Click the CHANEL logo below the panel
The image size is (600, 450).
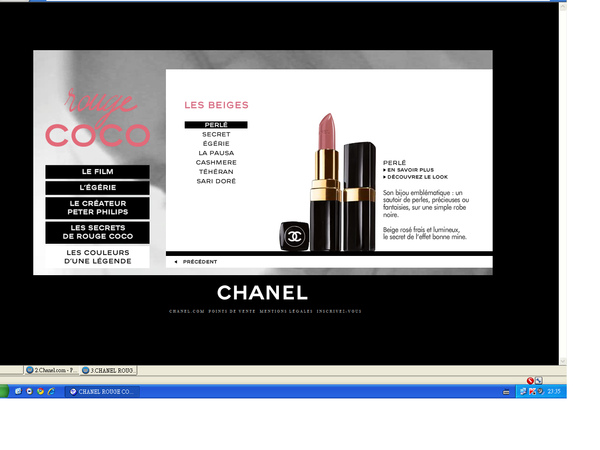pos(262,293)
